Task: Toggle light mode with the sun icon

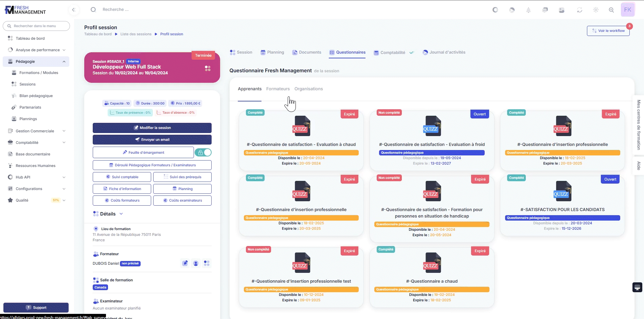Action: pyautogui.click(x=596, y=10)
